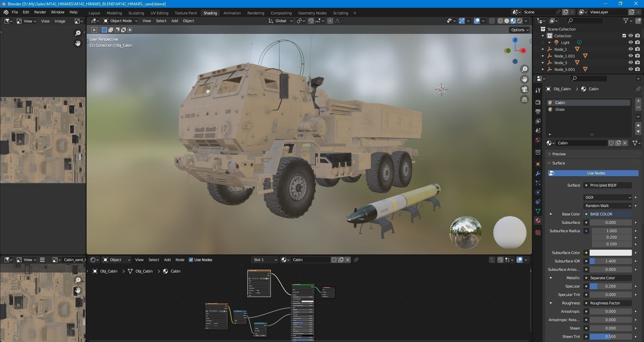
Task: Click the Principled BSDF surface shader button
Action: coord(607,185)
